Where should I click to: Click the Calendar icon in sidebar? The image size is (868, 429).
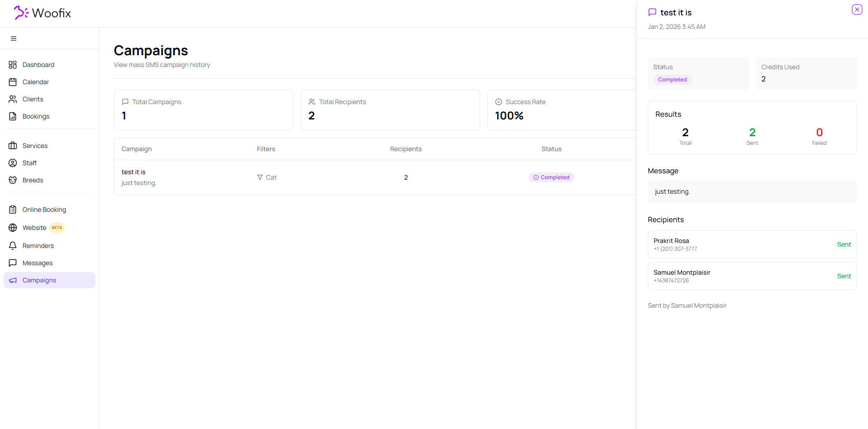click(x=13, y=82)
